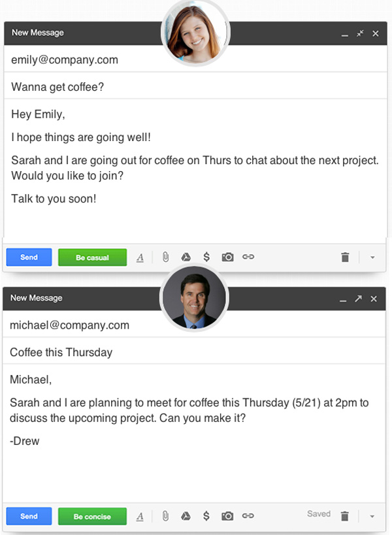Click the green Be concise button
The height and width of the screenshot is (535, 392).
[x=92, y=516]
